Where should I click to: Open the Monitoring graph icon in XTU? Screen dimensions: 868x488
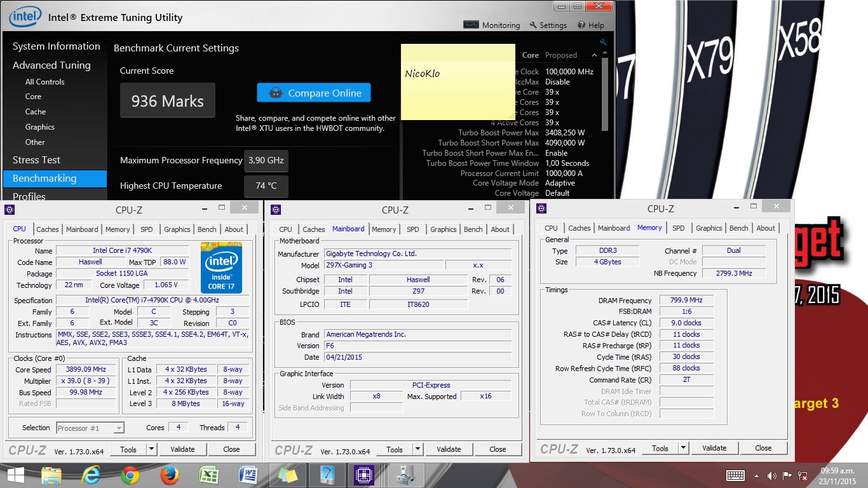471,25
